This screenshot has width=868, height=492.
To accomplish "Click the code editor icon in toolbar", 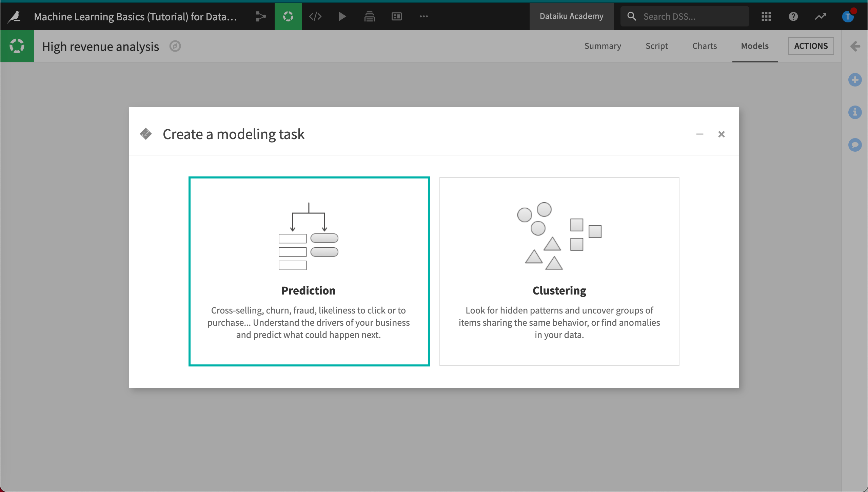I will (315, 16).
